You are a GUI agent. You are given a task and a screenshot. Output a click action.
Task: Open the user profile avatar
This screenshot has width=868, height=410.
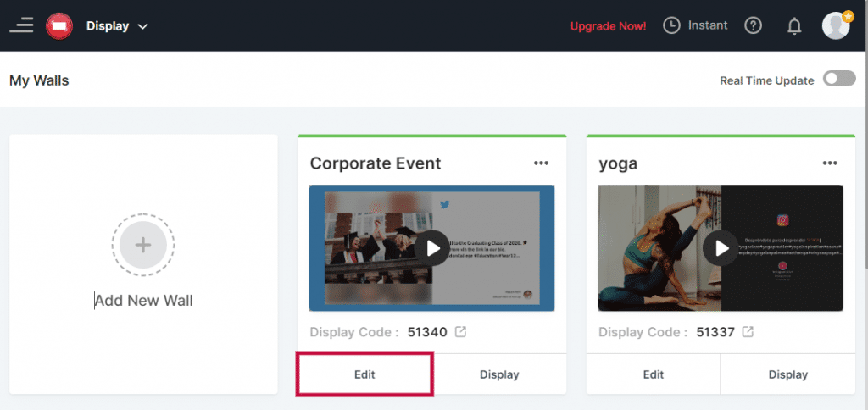(x=836, y=25)
